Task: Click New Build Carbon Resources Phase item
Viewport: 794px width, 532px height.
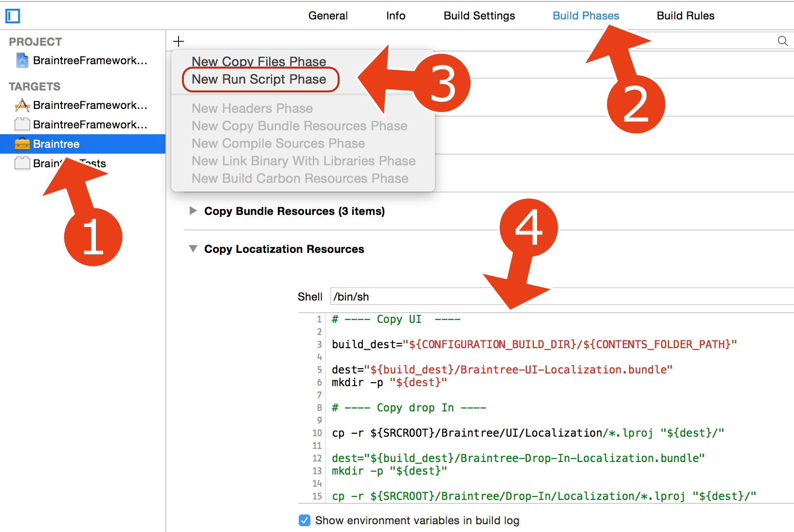Action: 300,178
